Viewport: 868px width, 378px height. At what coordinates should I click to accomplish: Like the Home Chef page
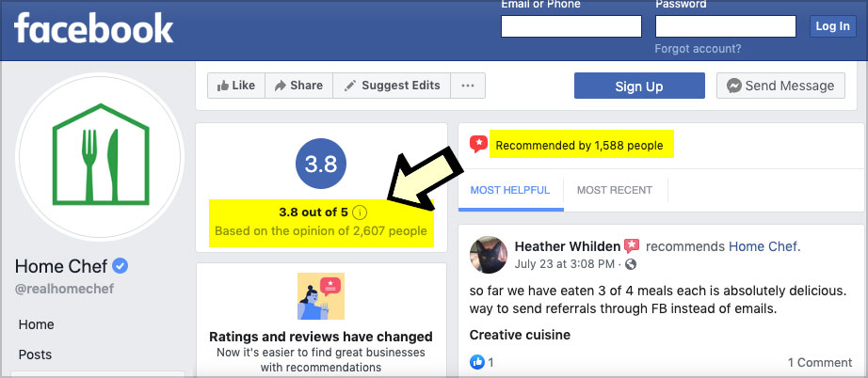[236, 86]
